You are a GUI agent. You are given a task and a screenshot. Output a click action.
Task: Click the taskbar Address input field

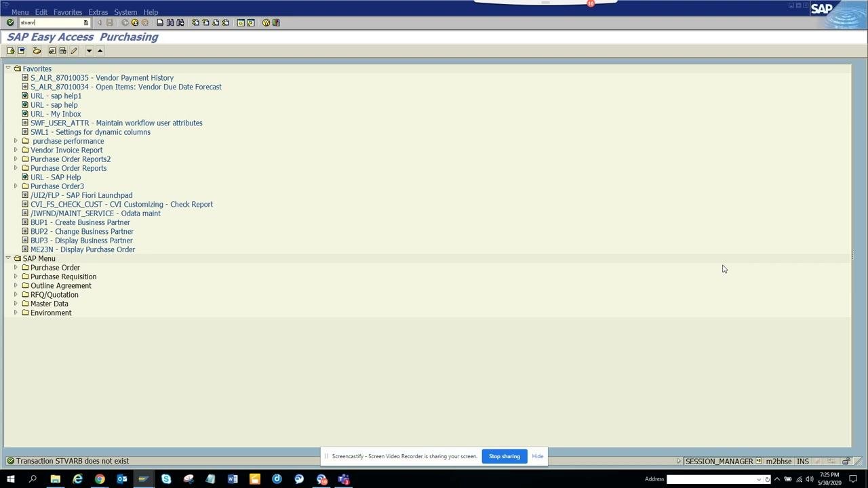click(714, 479)
